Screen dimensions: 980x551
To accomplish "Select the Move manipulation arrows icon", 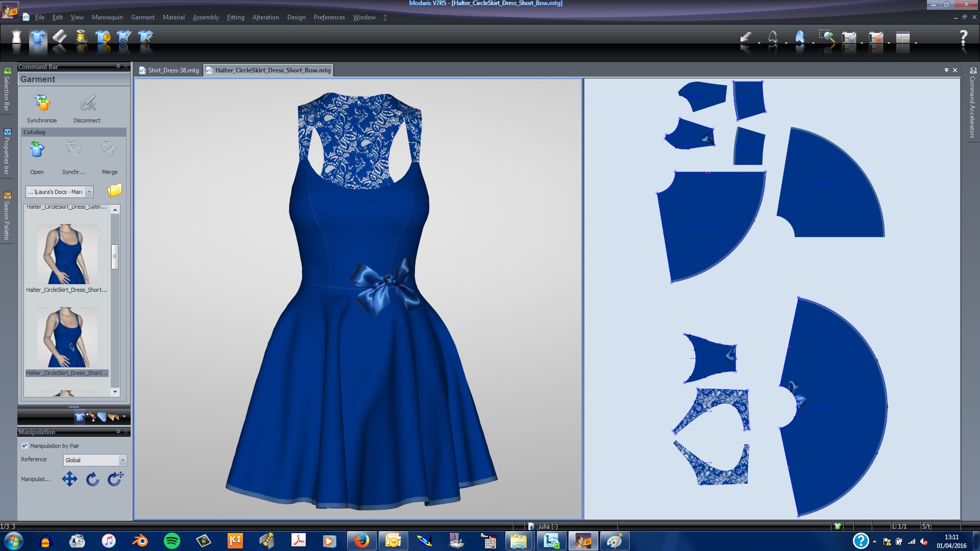I will pyautogui.click(x=69, y=479).
